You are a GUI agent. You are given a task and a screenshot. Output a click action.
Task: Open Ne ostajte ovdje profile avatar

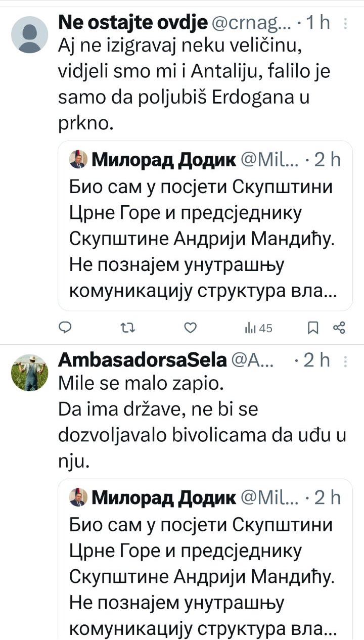tap(29, 34)
